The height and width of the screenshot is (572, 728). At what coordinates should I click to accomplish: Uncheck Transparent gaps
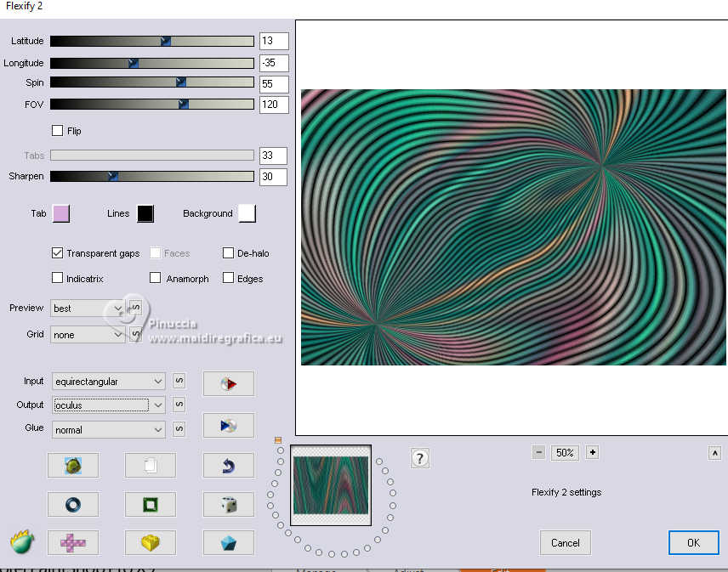57,252
